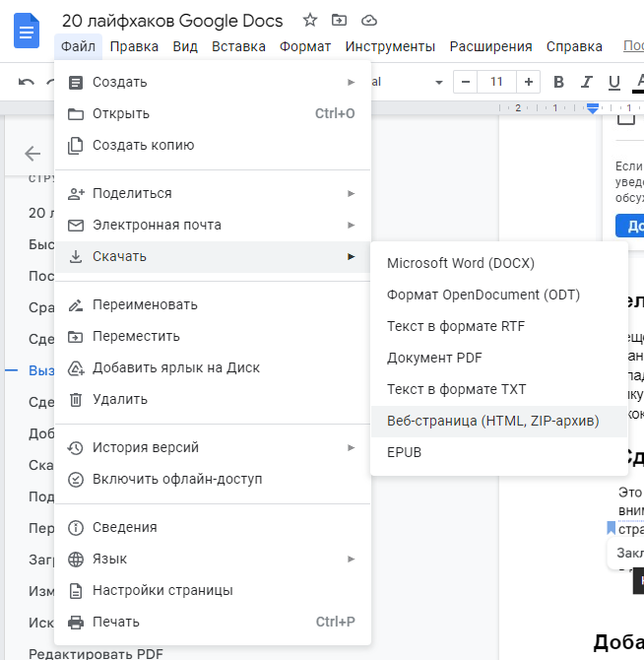Expand the Поделиться submenu
644x660 pixels.
point(213,193)
